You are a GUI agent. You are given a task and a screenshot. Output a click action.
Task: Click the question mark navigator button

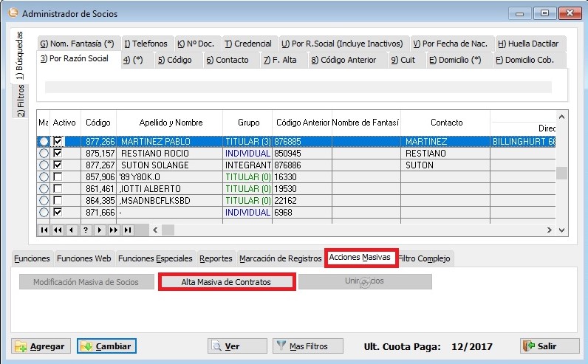pos(86,230)
